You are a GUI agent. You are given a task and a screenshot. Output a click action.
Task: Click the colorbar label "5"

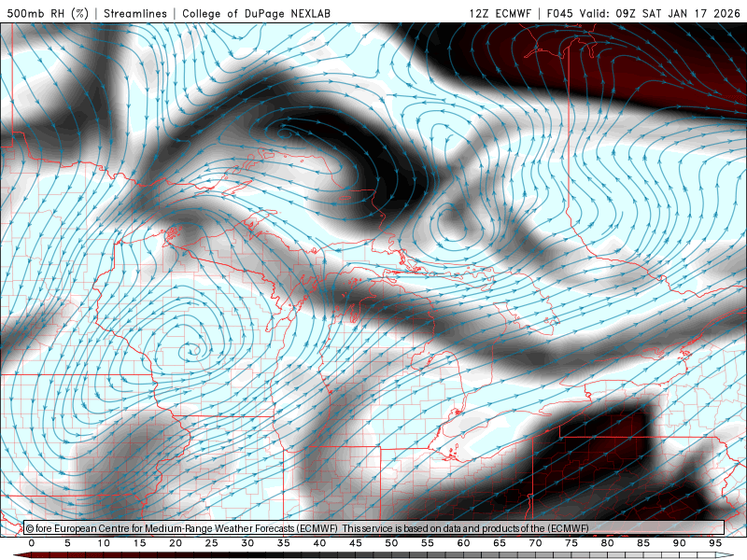pyautogui.click(x=67, y=543)
